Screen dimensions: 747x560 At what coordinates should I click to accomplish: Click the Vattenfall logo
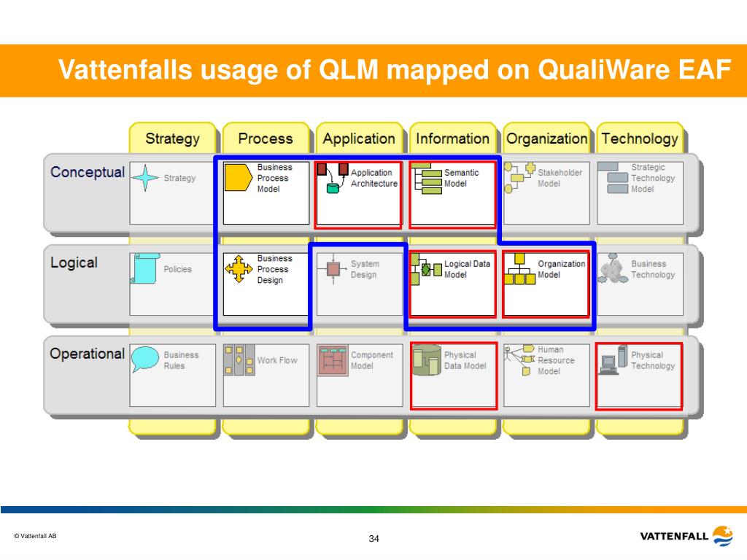click(687, 536)
